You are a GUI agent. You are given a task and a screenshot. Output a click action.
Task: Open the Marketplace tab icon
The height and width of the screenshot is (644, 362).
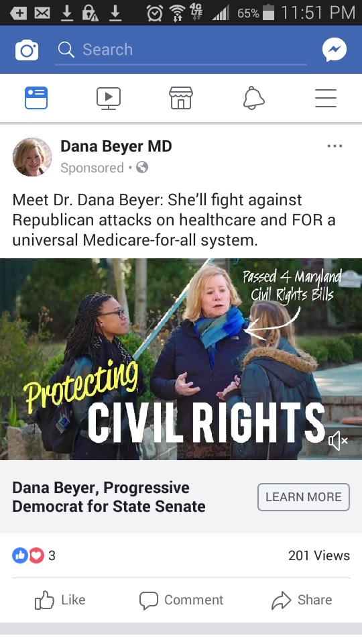pos(181,98)
